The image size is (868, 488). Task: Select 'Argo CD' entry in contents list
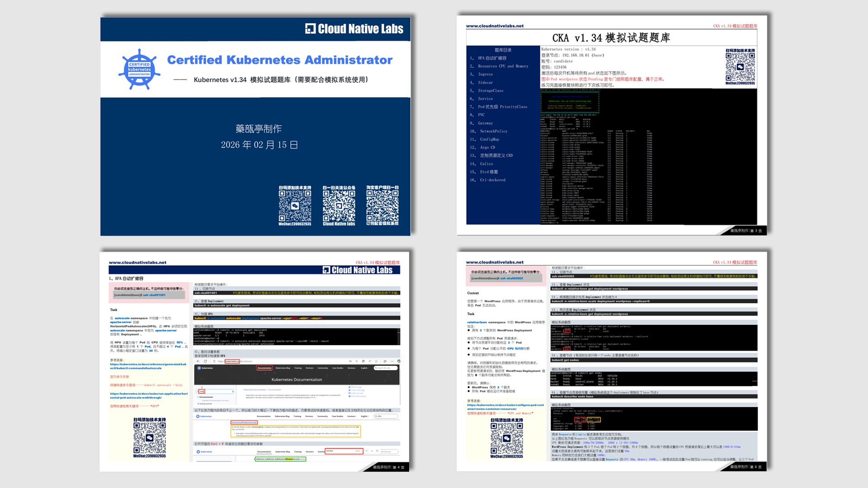pos(487,147)
